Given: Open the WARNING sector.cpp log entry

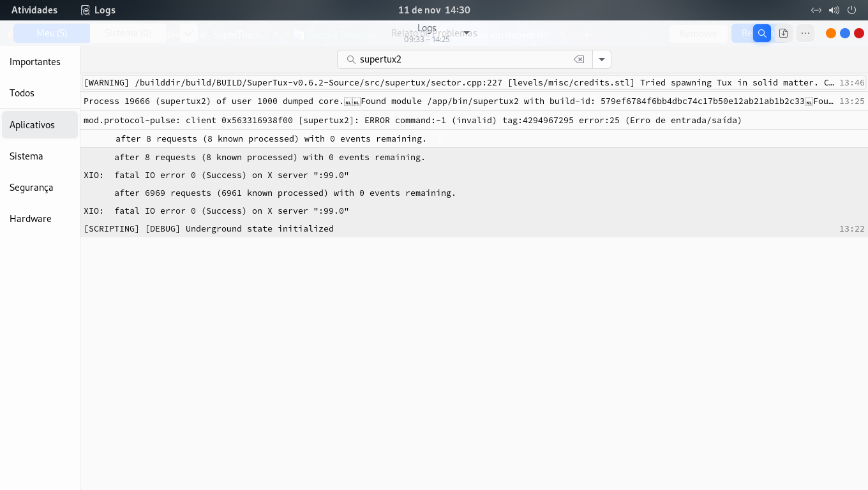Looking at the screenshot, I should (474, 83).
